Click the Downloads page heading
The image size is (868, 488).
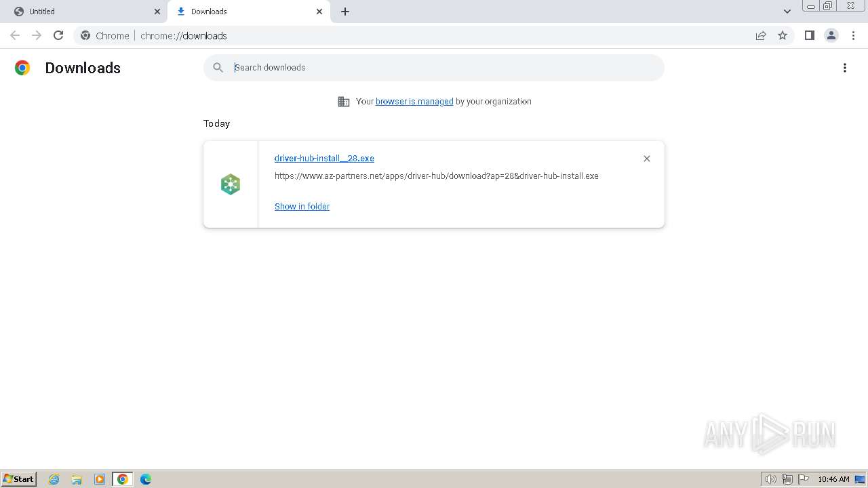pyautogui.click(x=83, y=68)
